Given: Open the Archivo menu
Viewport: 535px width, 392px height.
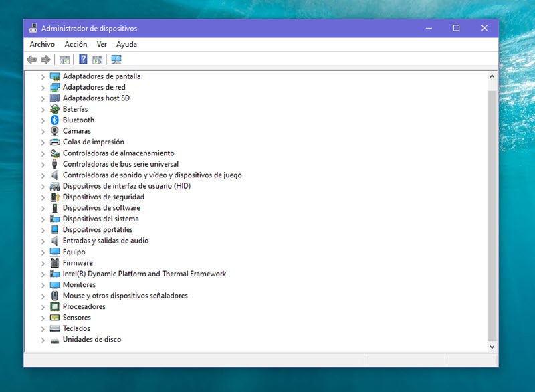Looking at the screenshot, I should 42,44.
